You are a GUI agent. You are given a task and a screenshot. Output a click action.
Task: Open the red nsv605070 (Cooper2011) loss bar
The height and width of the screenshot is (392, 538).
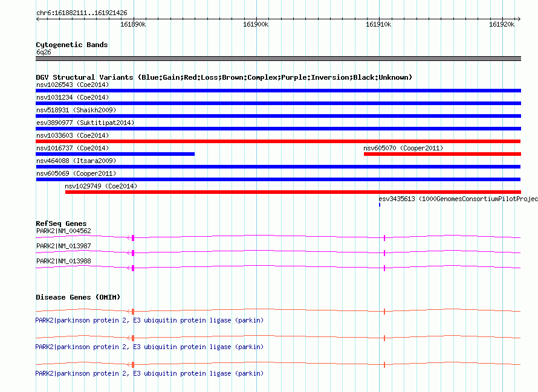point(442,154)
